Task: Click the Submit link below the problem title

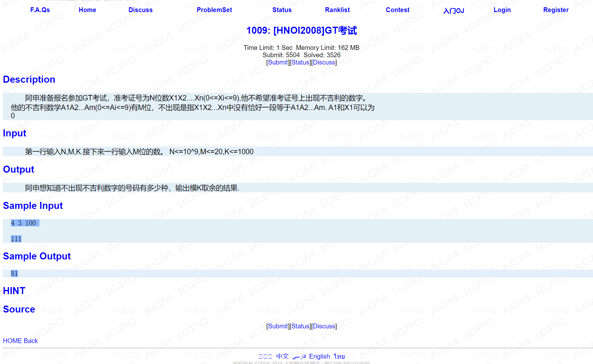Action: 278,62
